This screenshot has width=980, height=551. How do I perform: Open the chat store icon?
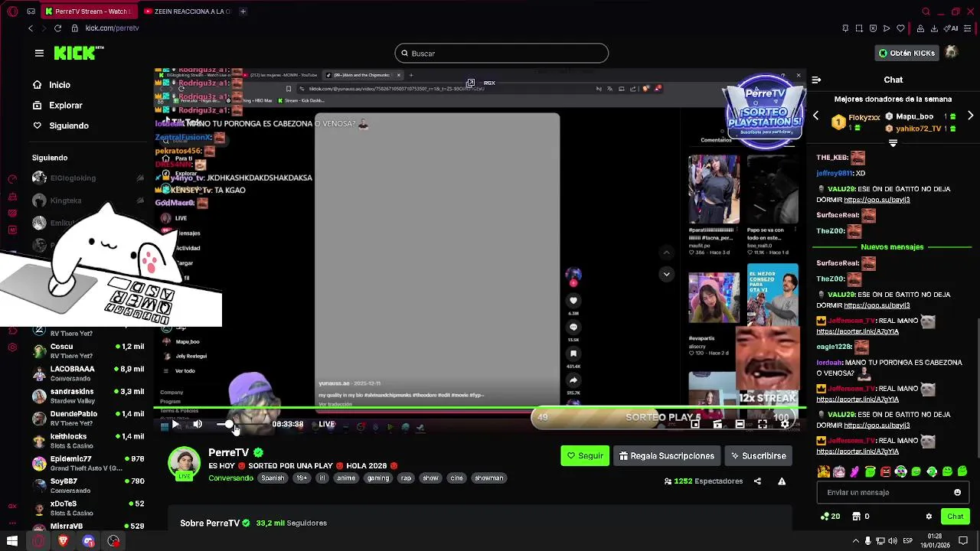click(x=857, y=517)
